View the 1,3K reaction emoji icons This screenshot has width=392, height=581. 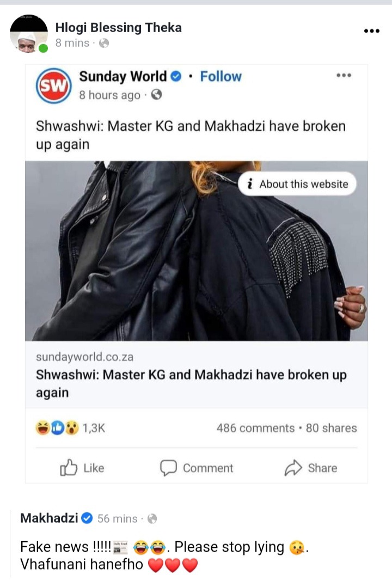tap(57, 428)
